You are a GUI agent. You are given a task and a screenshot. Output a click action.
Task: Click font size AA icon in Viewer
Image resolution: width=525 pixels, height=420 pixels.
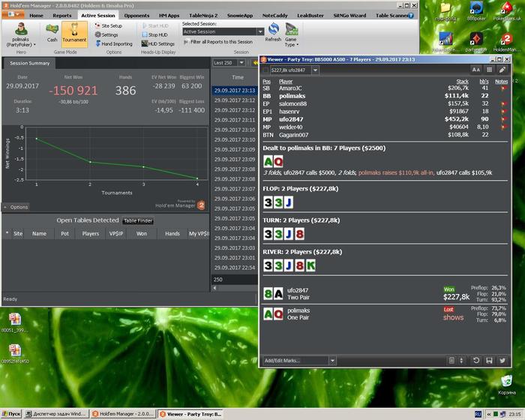point(475,70)
